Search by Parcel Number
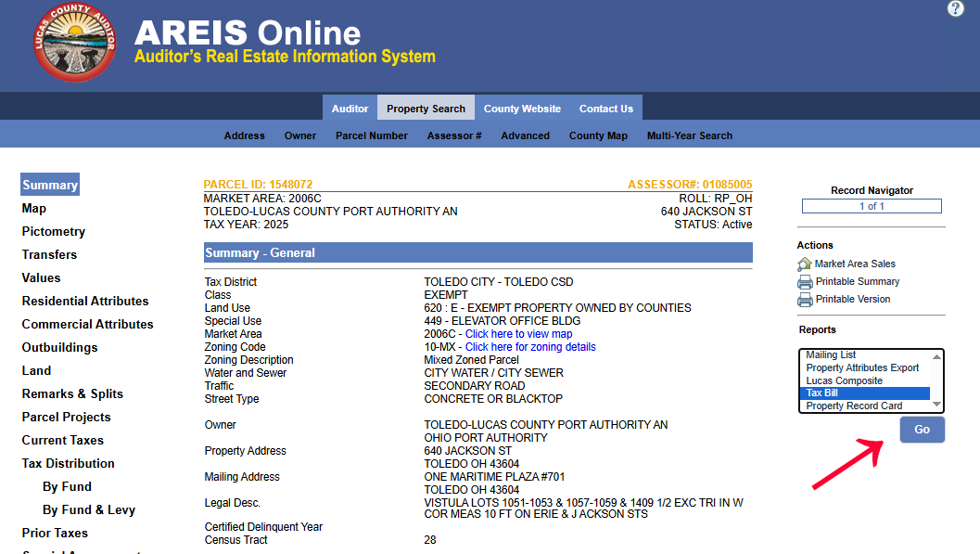This screenshot has width=980, height=554. pyautogui.click(x=371, y=135)
